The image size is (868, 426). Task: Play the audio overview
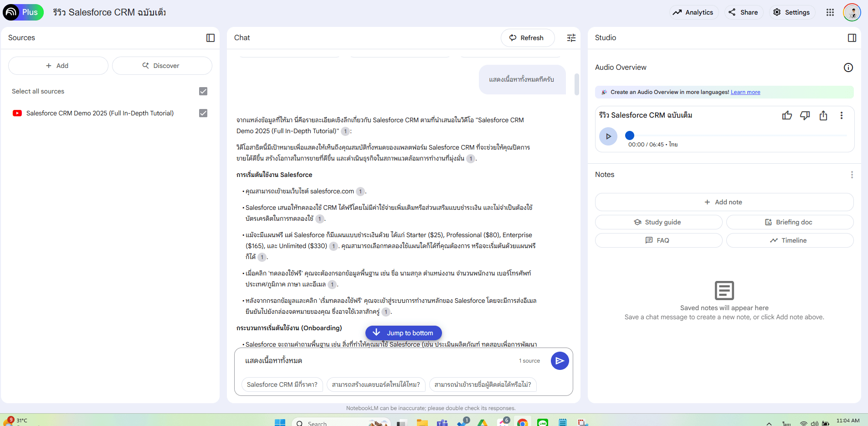coord(608,136)
